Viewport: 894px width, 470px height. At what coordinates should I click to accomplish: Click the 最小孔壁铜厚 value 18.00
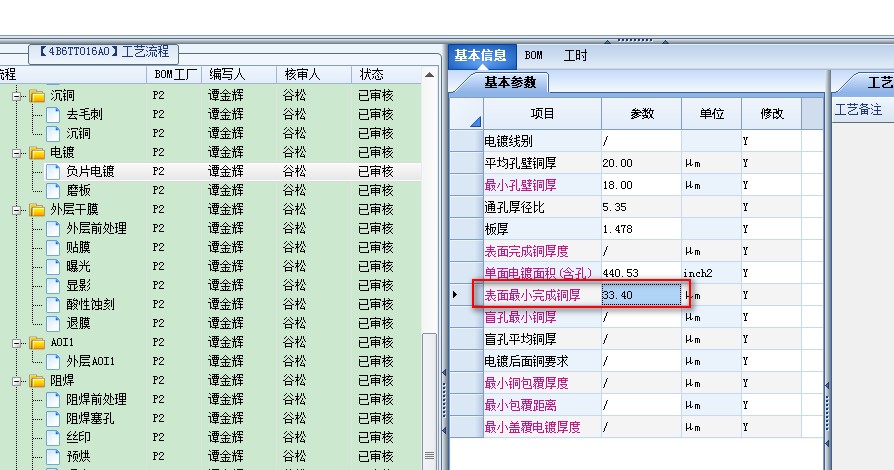(x=641, y=185)
